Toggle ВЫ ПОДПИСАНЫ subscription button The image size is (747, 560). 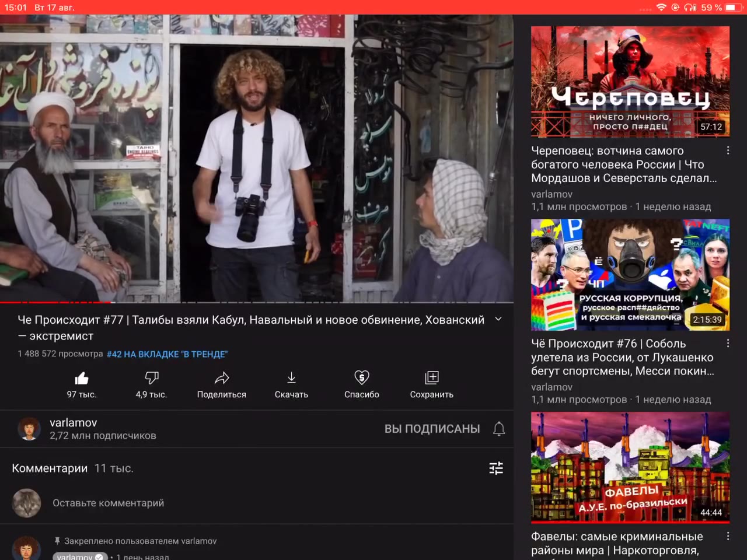(432, 429)
